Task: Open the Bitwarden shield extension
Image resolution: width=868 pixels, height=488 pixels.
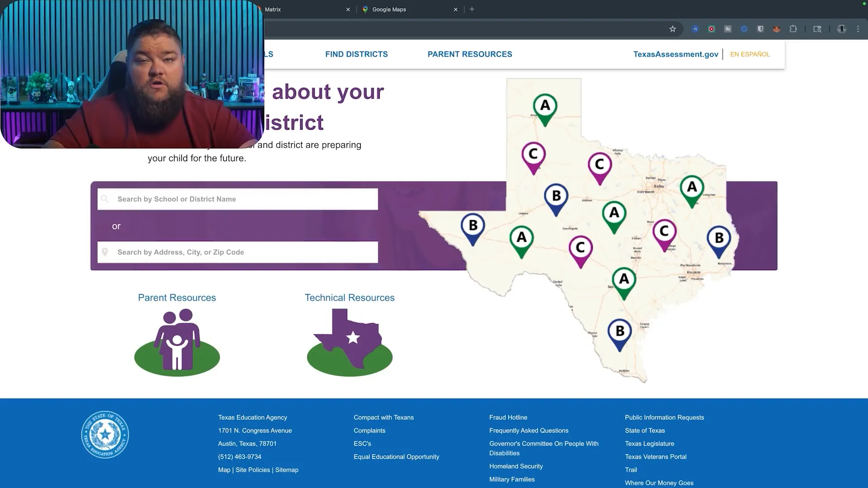Action: pyautogui.click(x=760, y=29)
